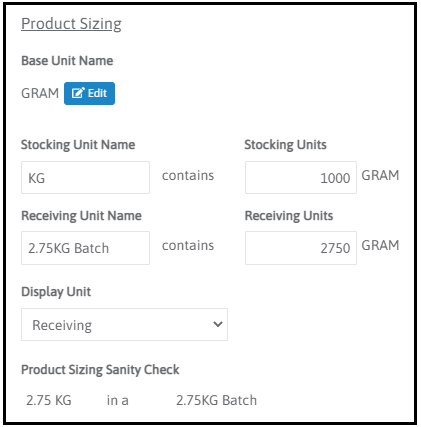421x427 pixels.
Task: Click the Display Unit label
Action: [56, 292]
